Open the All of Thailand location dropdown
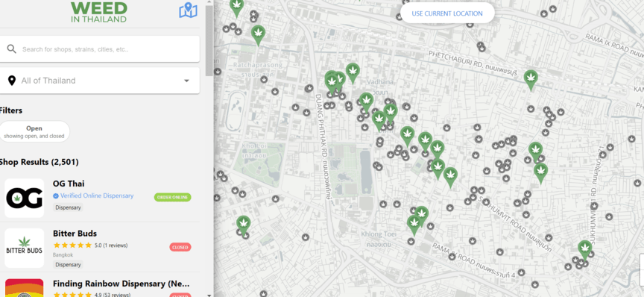Viewport: 644px width, 297px height. (x=100, y=81)
